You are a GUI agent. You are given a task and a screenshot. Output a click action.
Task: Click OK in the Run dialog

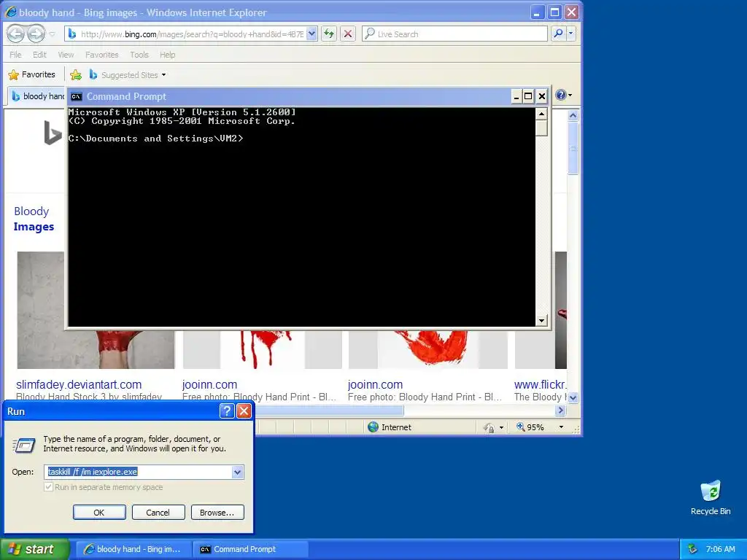99,513
